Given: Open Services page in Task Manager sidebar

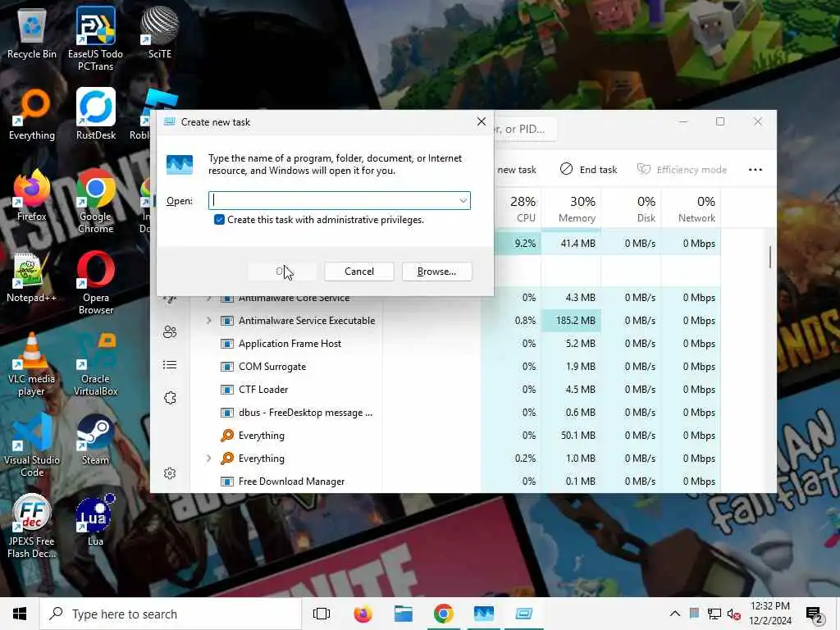Looking at the screenshot, I should pyautogui.click(x=170, y=398).
